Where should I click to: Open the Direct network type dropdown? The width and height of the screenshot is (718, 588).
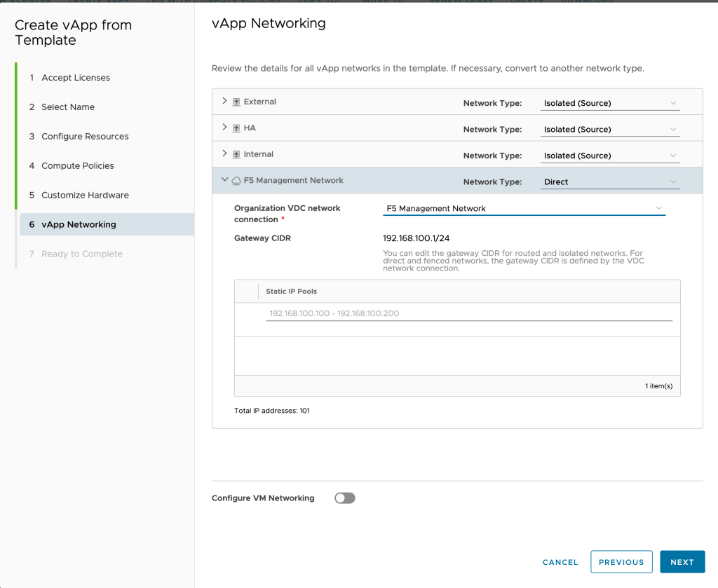click(611, 182)
